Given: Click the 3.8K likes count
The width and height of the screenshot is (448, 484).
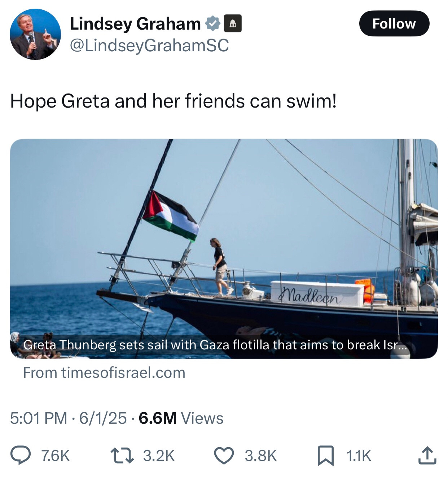Looking at the screenshot, I should coord(261,455).
